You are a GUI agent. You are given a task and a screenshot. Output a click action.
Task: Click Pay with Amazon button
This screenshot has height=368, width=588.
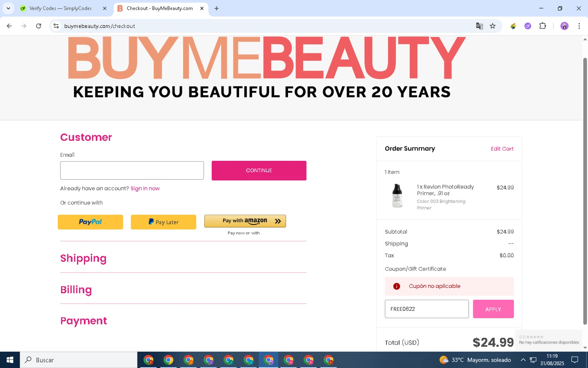[245, 221]
